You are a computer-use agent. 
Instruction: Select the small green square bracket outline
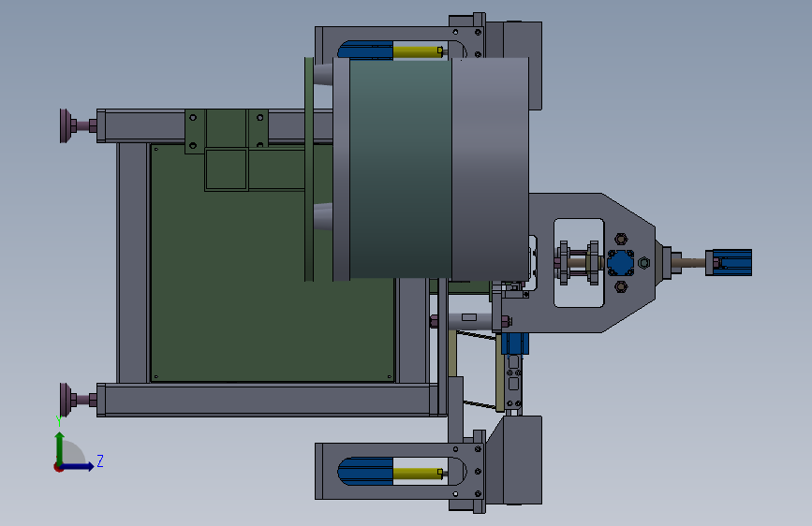pyautogui.click(x=227, y=169)
